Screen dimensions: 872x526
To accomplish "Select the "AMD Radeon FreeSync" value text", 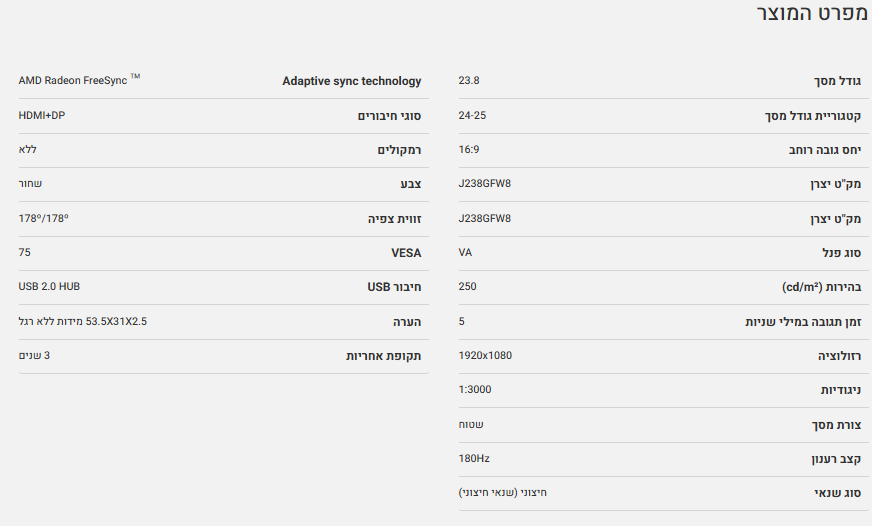I will click(73, 80).
